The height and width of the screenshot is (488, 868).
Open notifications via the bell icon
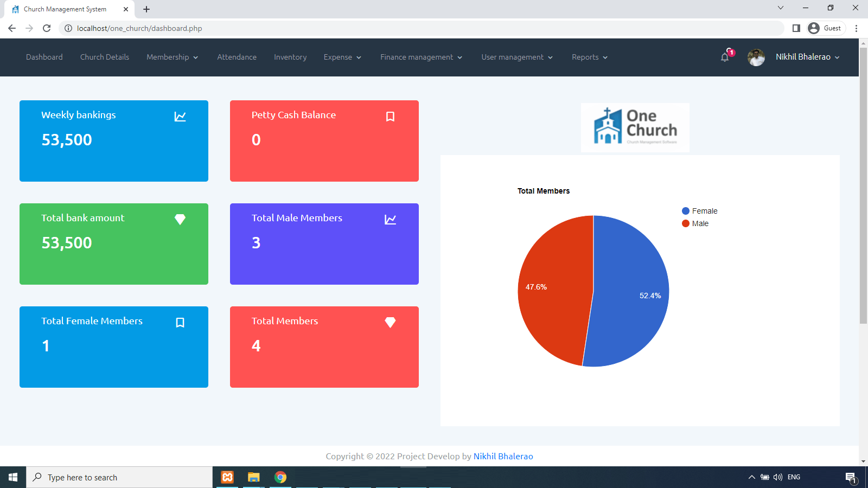pos(724,57)
